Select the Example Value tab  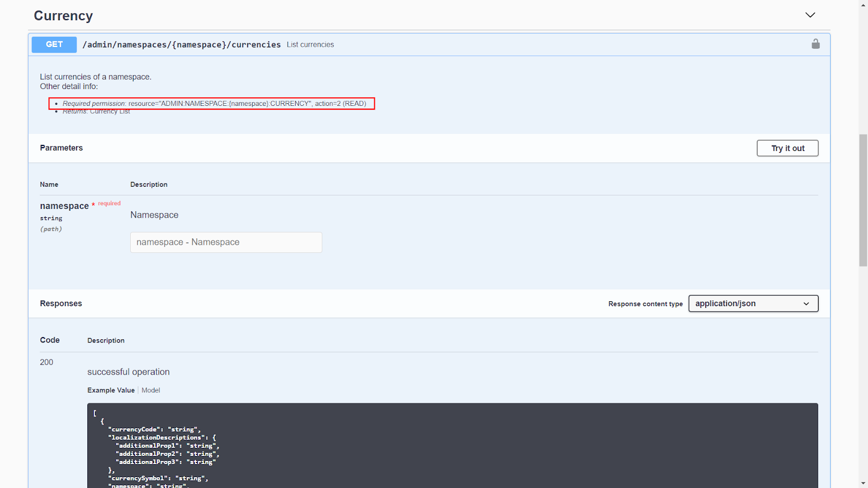tap(111, 390)
